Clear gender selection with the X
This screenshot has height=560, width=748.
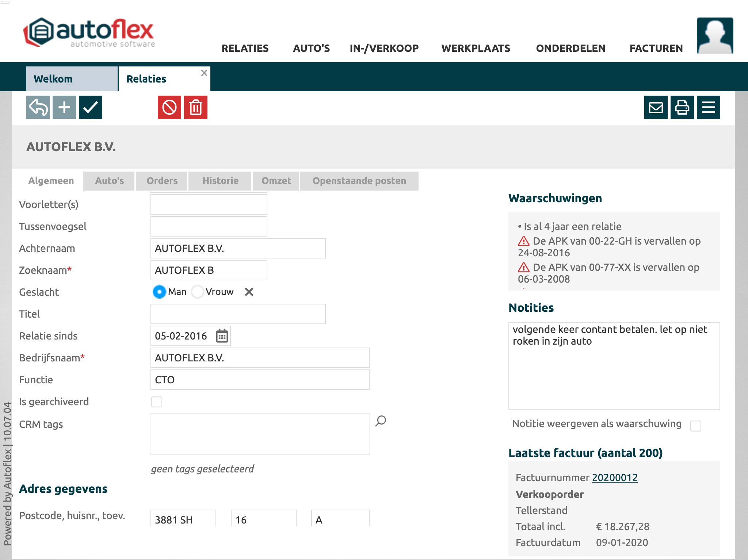pos(249,292)
